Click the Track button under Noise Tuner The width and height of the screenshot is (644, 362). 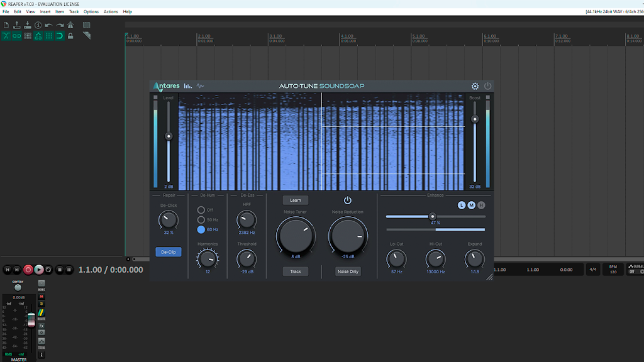[x=296, y=271]
